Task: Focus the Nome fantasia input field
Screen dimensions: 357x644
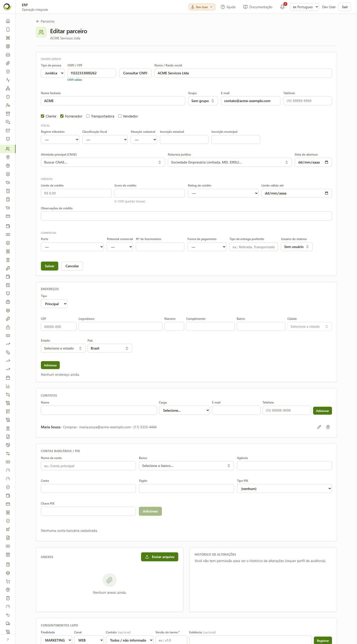Action: pyautogui.click(x=113, y=101)
